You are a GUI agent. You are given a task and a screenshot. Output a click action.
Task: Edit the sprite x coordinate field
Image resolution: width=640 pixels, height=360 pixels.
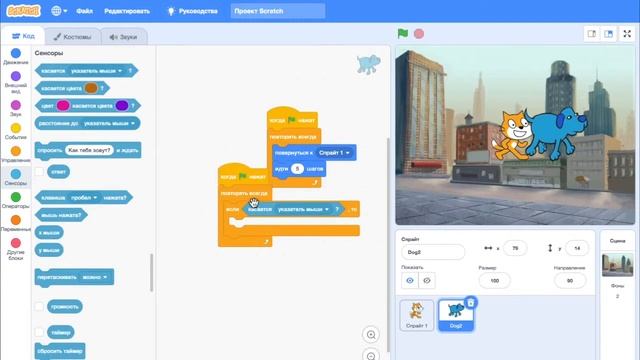tap(515, 248)
